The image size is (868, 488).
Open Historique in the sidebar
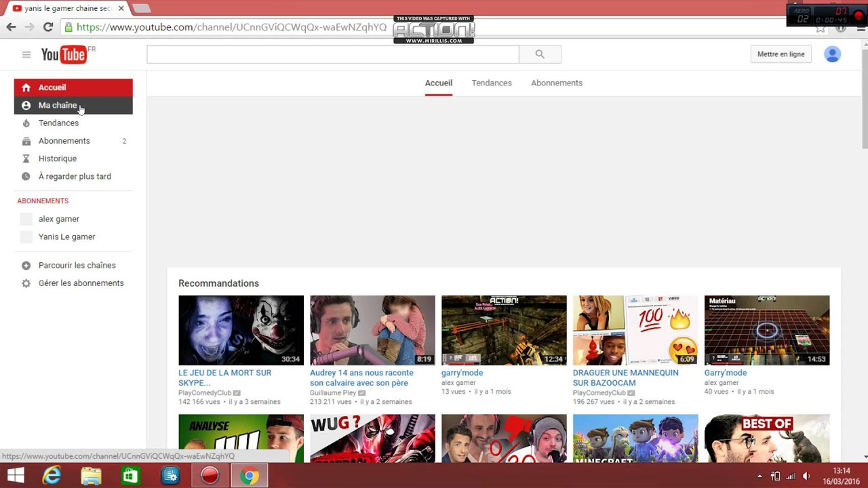73,159
